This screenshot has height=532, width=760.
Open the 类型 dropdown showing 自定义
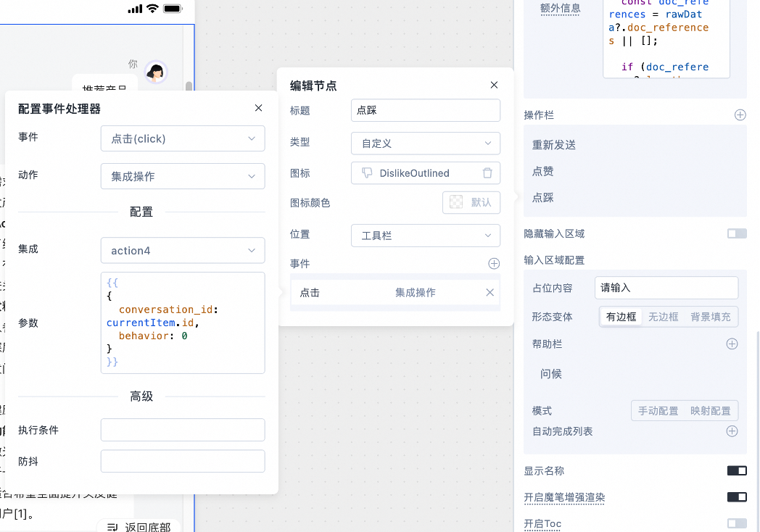[x=426, y=144]
